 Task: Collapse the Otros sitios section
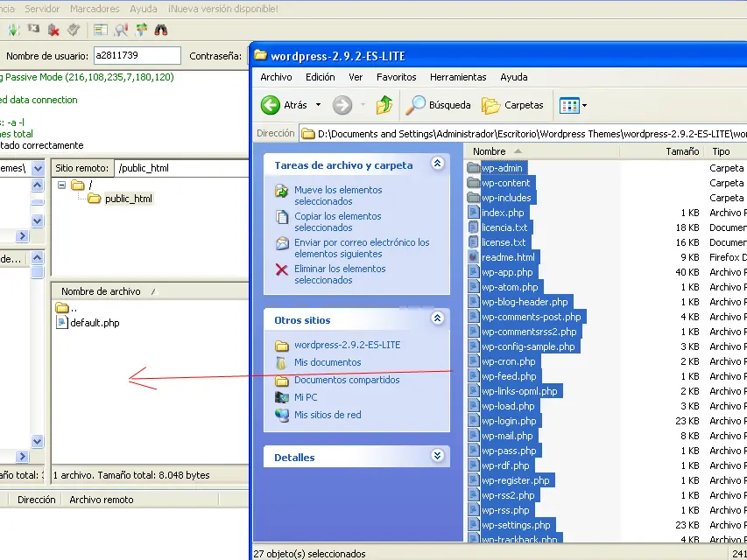point(437,318)
